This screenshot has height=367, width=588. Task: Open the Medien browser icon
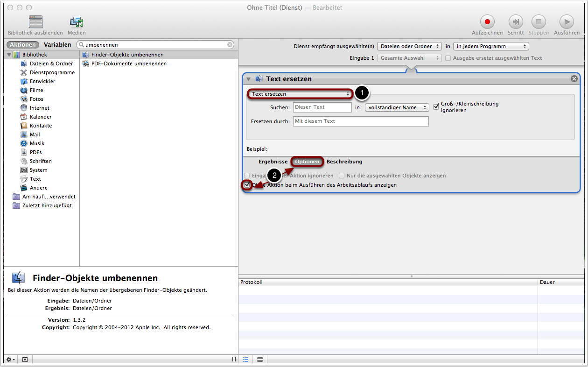77,22
